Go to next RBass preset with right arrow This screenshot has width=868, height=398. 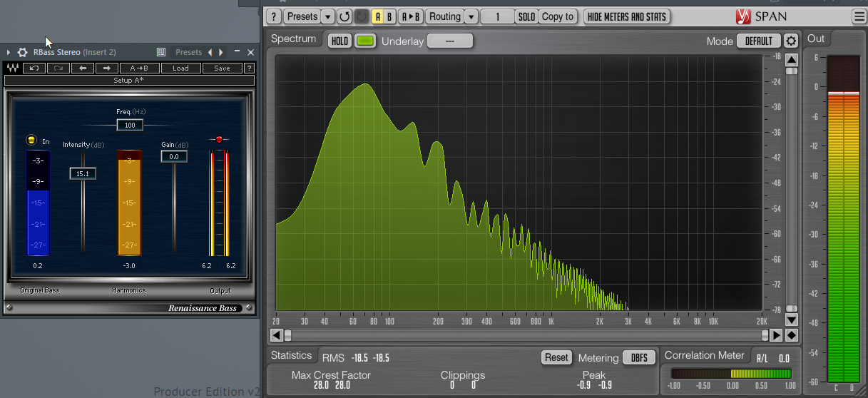tap(107, 68)
